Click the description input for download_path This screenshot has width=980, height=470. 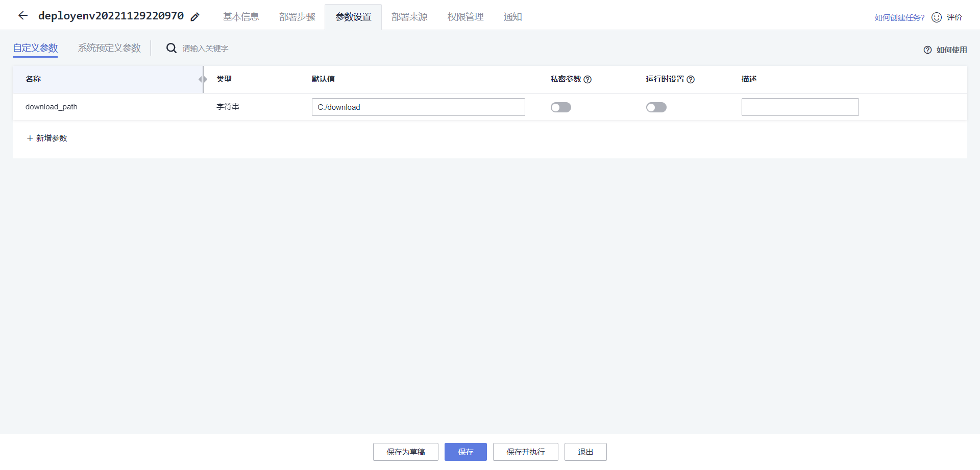click(x=800, y=107)
